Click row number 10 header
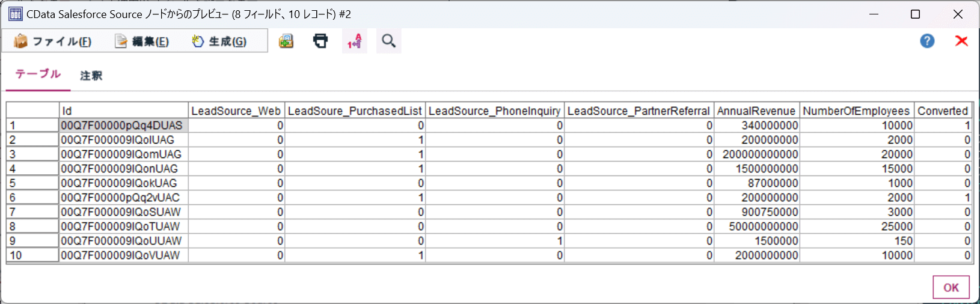Viewport: 980px width, 304px height. coord(33,255)
